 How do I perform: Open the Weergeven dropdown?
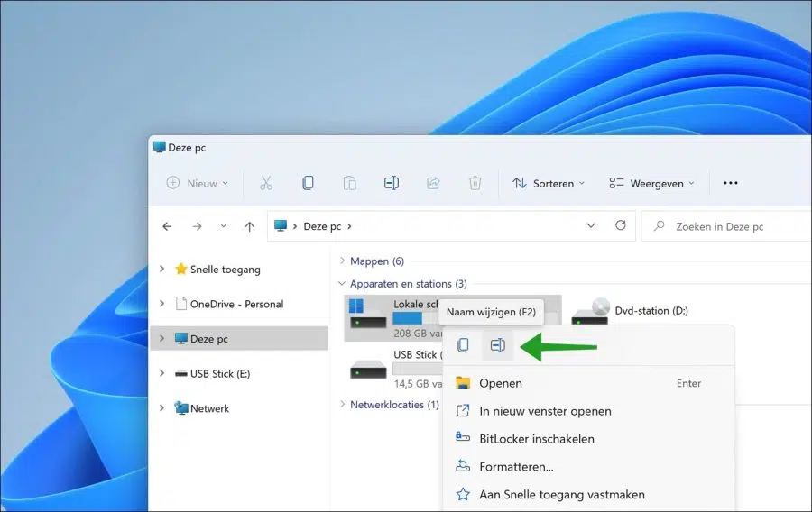point(651,183)
